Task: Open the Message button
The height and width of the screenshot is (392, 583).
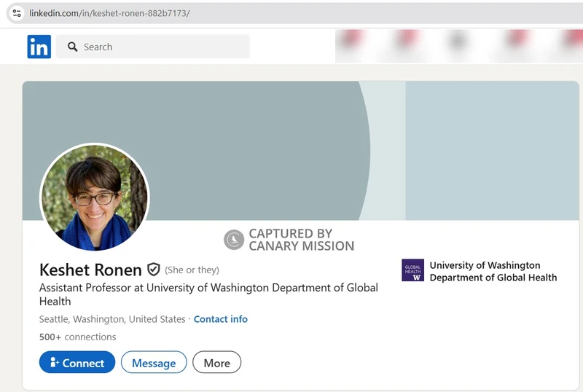Action: (154, 362)
